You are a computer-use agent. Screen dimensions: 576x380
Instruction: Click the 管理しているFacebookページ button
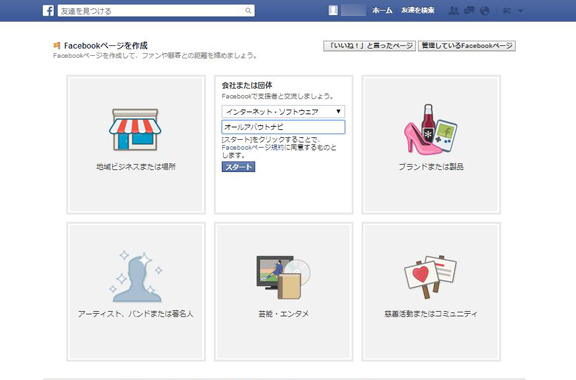(467, 46)
